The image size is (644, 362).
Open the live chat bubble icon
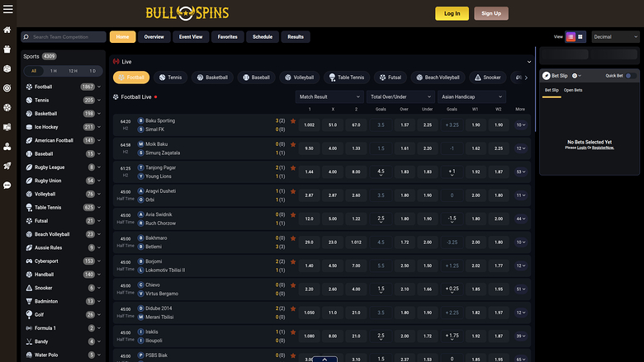(x=7, y=186)
